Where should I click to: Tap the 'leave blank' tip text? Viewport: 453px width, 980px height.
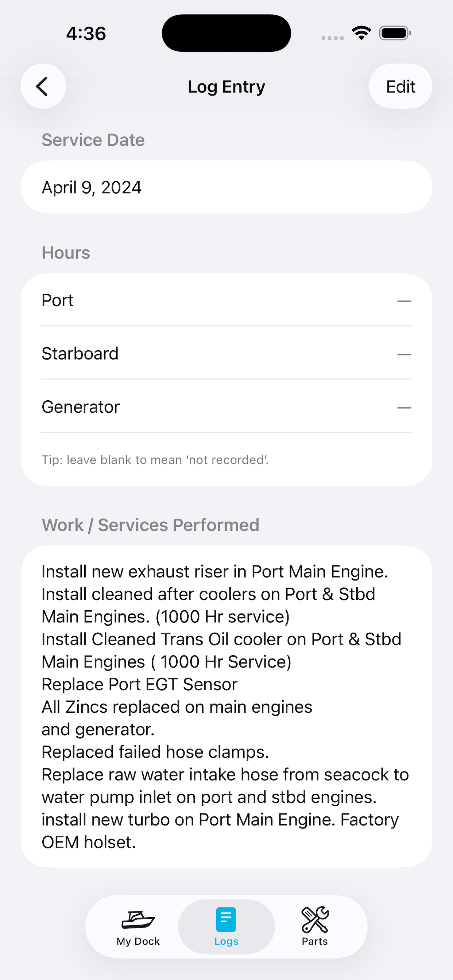(155, 460)
